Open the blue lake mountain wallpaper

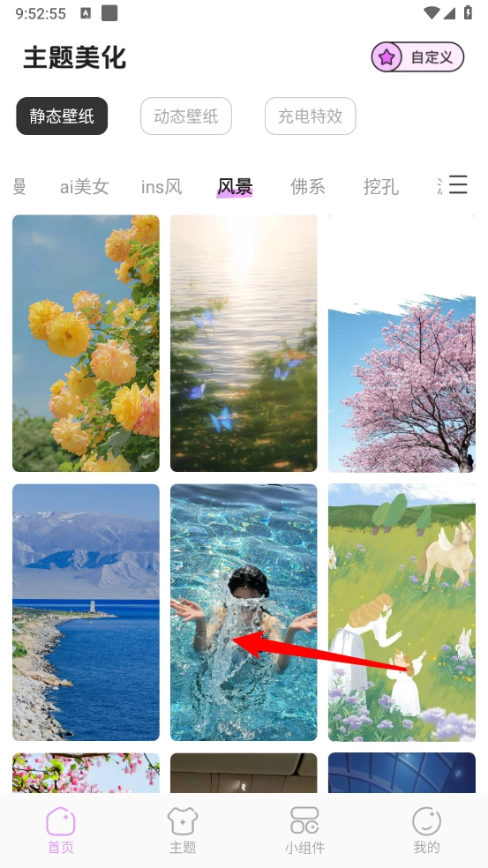point(86,612)
